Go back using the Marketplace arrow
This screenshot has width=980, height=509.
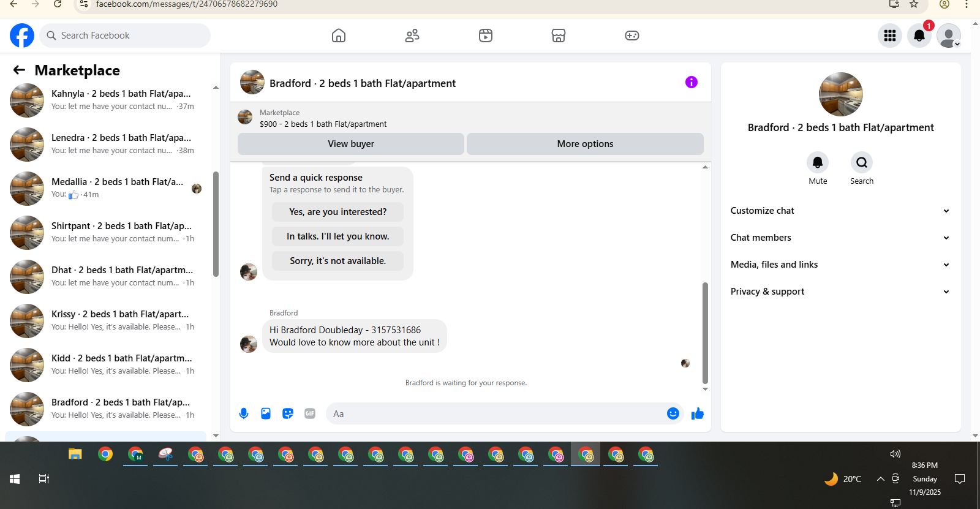click(x=20, y=70)
